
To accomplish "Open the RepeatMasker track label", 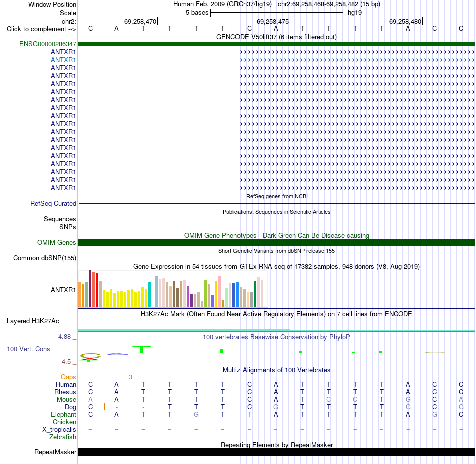I will coord(55,452).
